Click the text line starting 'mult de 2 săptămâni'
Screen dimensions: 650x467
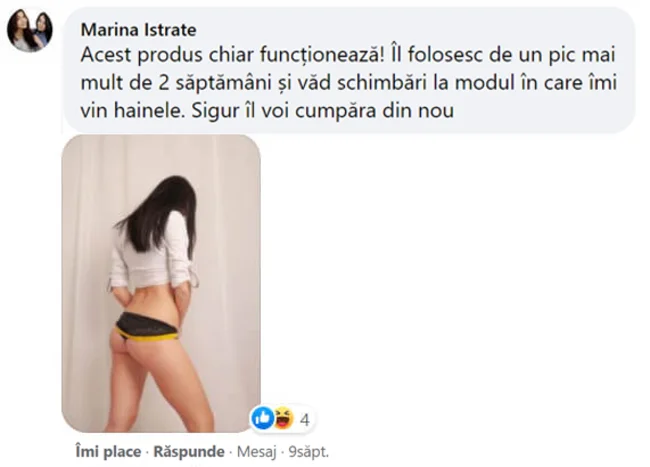click(349, 83)
